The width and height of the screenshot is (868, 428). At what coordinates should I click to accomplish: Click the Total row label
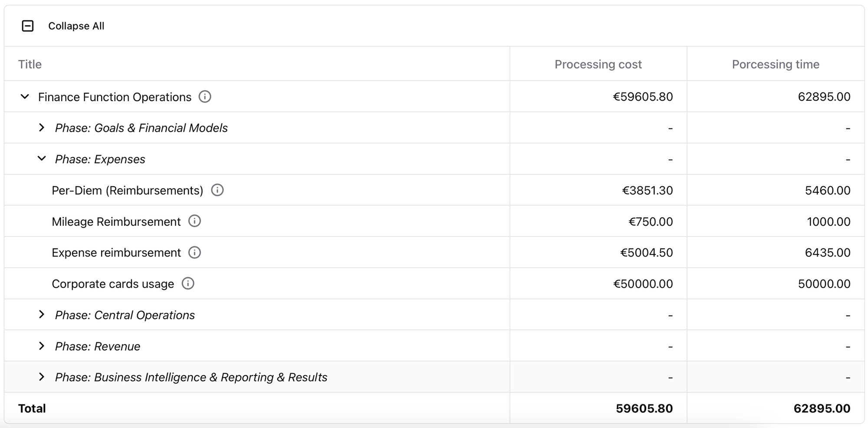coord(32,408)
